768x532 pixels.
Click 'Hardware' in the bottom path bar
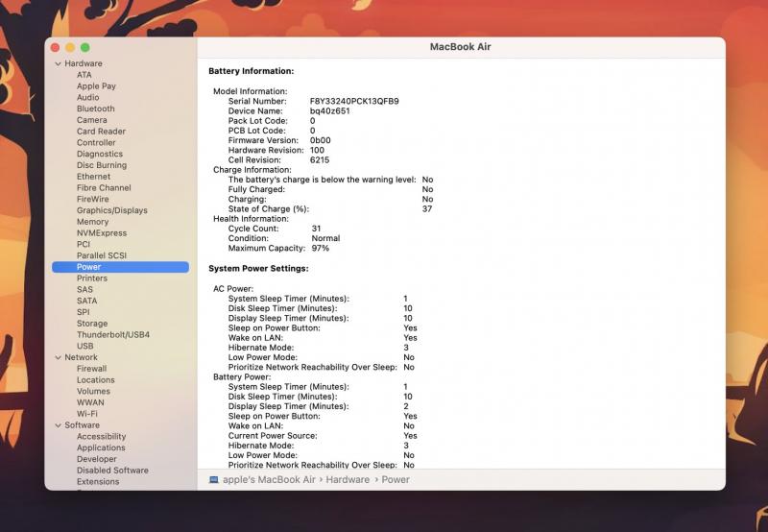348,479
